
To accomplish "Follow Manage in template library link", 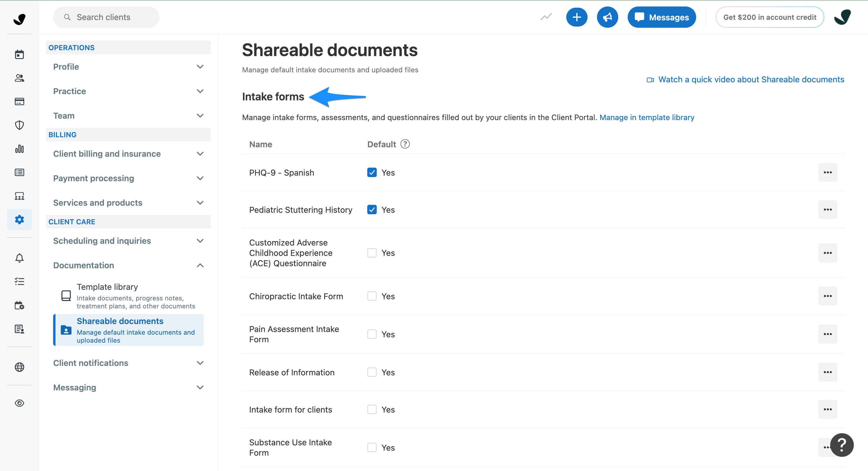I will (647, 117).
